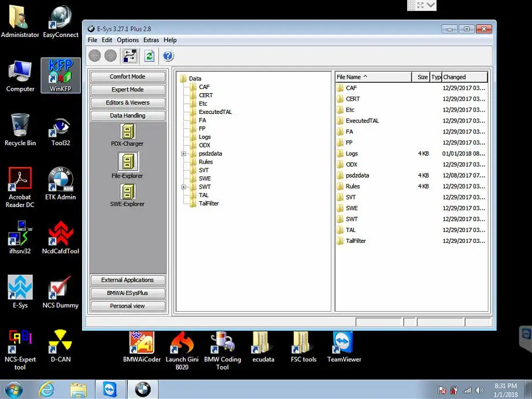Viewport: 532px width, 399px height.
Task: Select the BMW Coding Tool icon
Action: (x=223, y=350)
